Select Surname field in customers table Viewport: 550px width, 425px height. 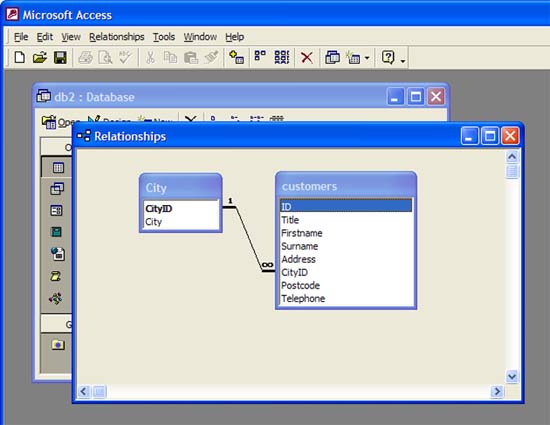[346, 246]
